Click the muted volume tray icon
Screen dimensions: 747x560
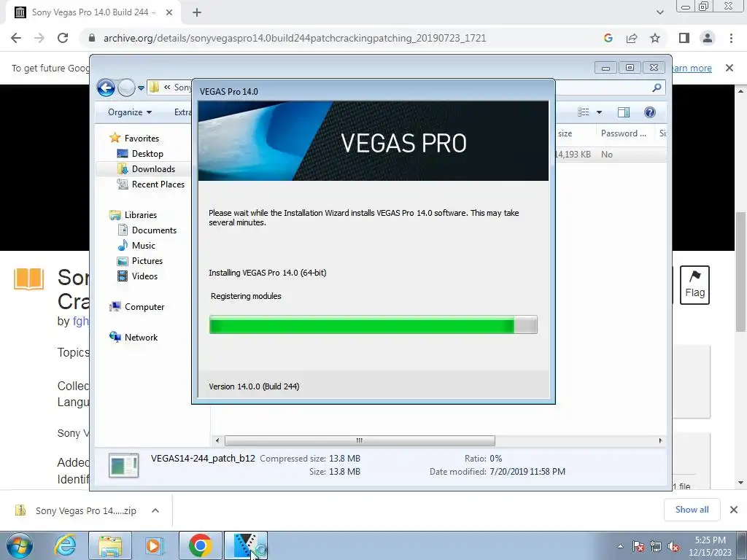pyautogui.click(x=673, y=546)
